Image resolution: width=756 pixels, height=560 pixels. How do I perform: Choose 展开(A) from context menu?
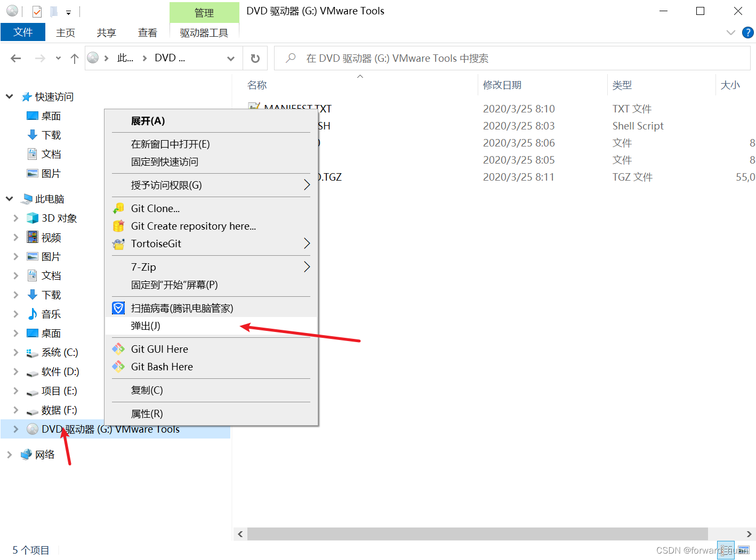click(x=211, y=121)
